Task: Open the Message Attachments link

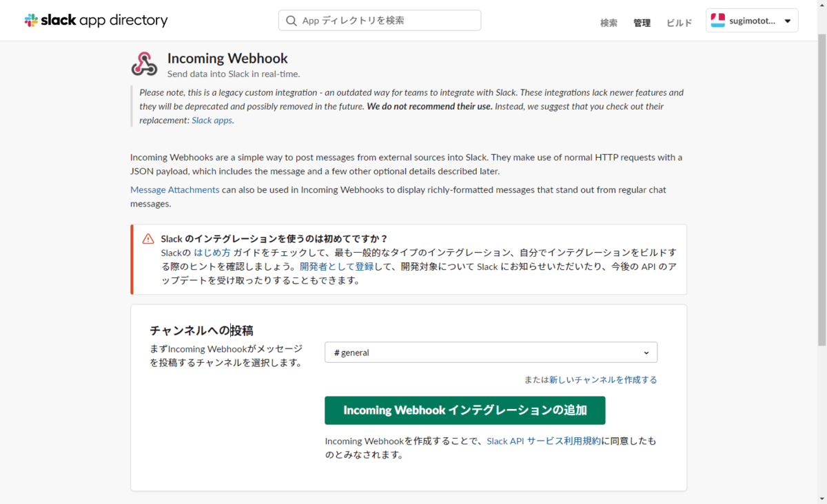Action: coord(175,189)
